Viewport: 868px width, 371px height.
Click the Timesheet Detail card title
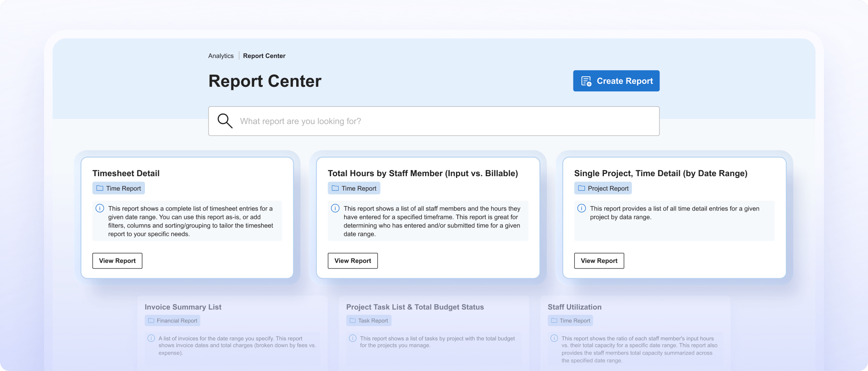126,173
